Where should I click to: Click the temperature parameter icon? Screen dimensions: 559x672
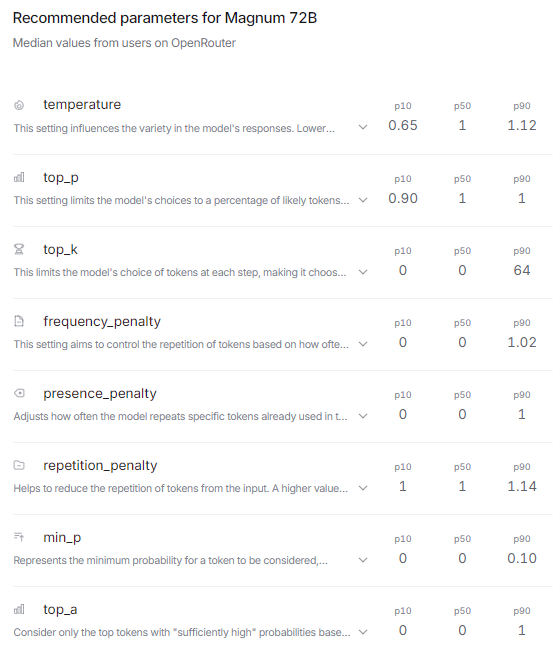[19, 105]
